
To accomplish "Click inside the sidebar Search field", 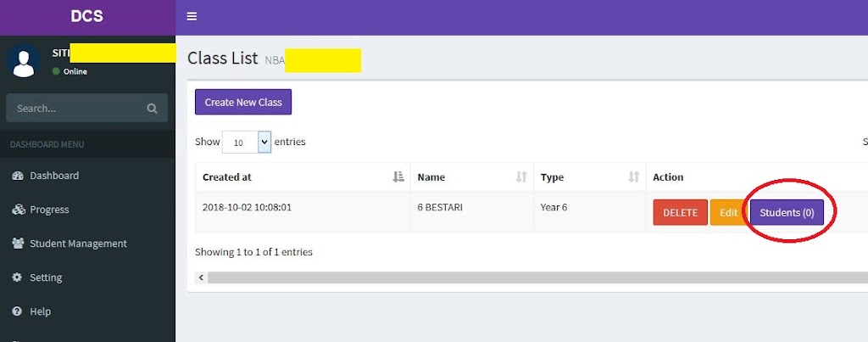I will click(76, 109).
